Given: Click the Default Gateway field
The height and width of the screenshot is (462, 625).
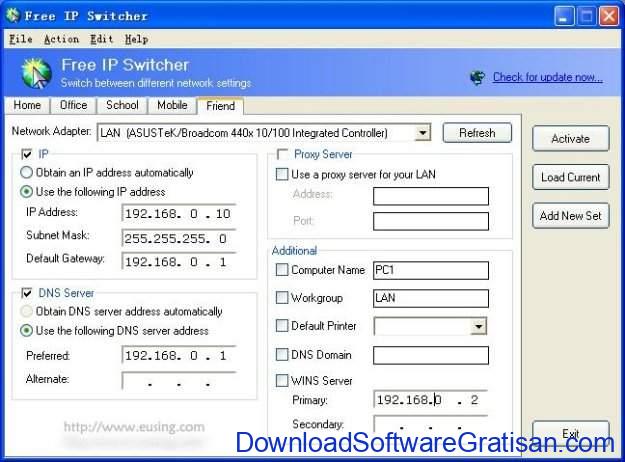Looking at the screenshot, I should (179, 262).
